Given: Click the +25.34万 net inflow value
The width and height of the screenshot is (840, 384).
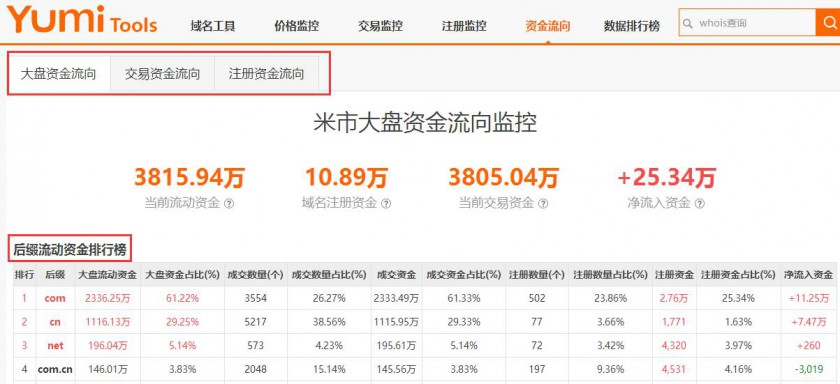Looking at the screenshot, I should click(x=666, y=177).
